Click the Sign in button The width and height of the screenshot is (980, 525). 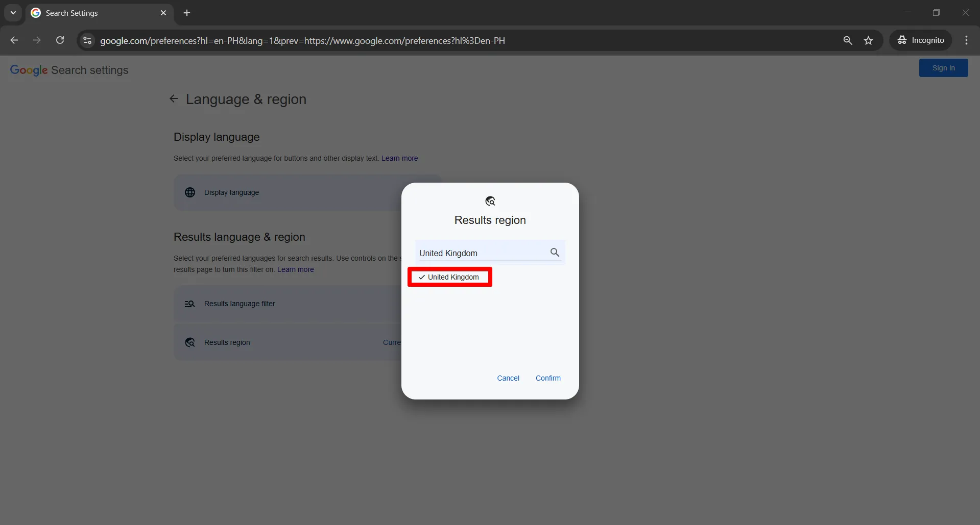[943, 68]
